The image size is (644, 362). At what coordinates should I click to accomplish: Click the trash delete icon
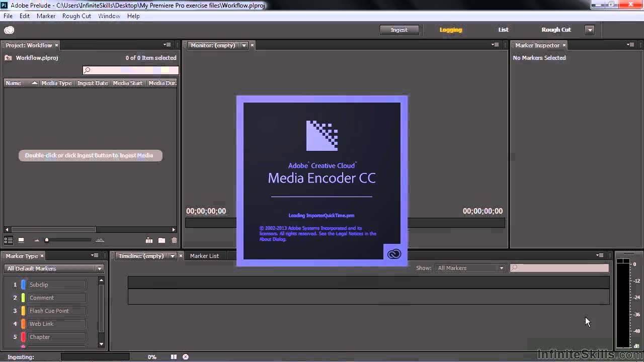pyautogui.click(x=174, y=240)
